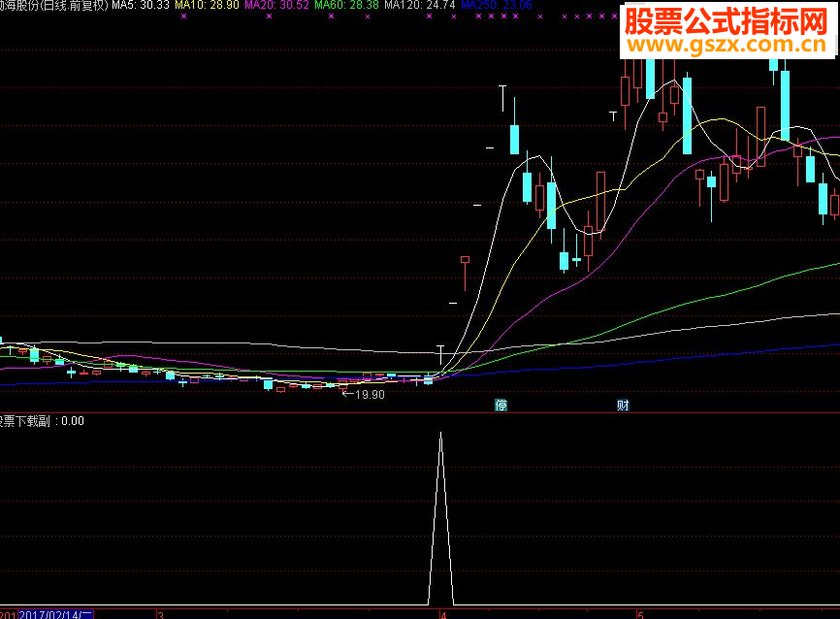This screenshot has width=840, height=619.
Task: Click the white signal spike in sub-chart
Action: (x=441, y=518)
